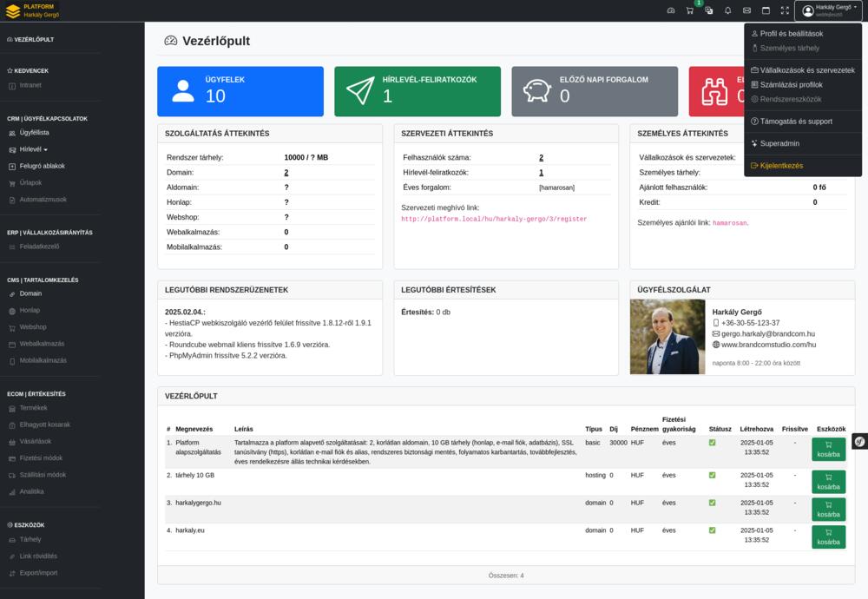Viewport: 868px width, 599px height.
Task: Choose Vállalkozások és szervezetek menu entry
Action: (807, 69)
